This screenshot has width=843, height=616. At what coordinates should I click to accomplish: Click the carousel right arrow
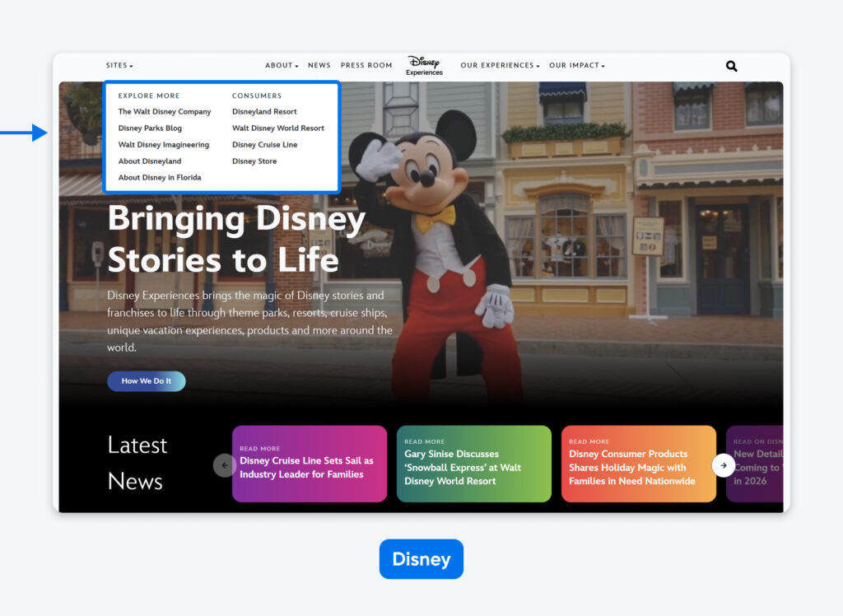click(x=724, y=465)
